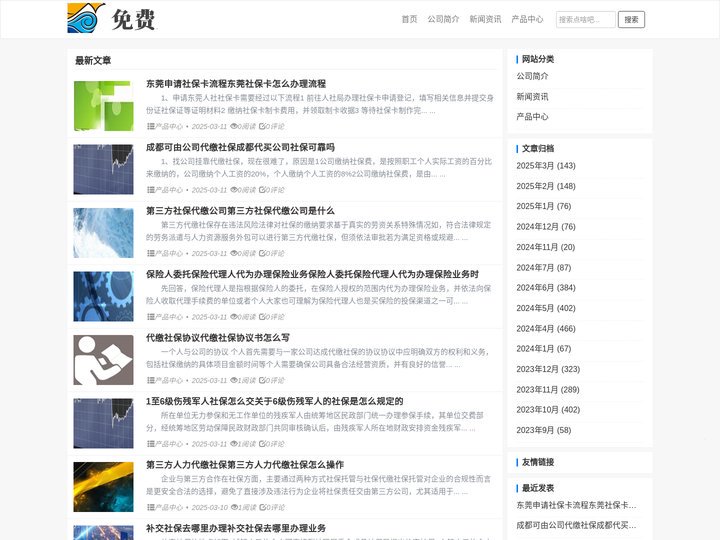Click category list icon under 伤残军人社保 article
This screenshot has width=720, height=540.
[x=150, y=444]
